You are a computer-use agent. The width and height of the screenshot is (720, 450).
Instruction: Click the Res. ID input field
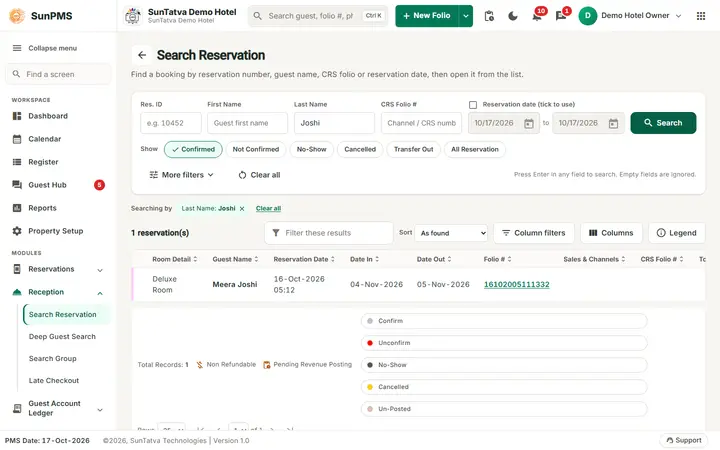pos(171,123)
